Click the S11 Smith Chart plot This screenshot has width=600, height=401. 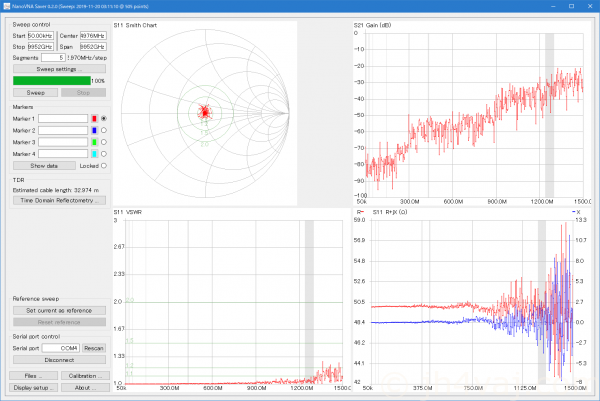[x=205, y=114]
